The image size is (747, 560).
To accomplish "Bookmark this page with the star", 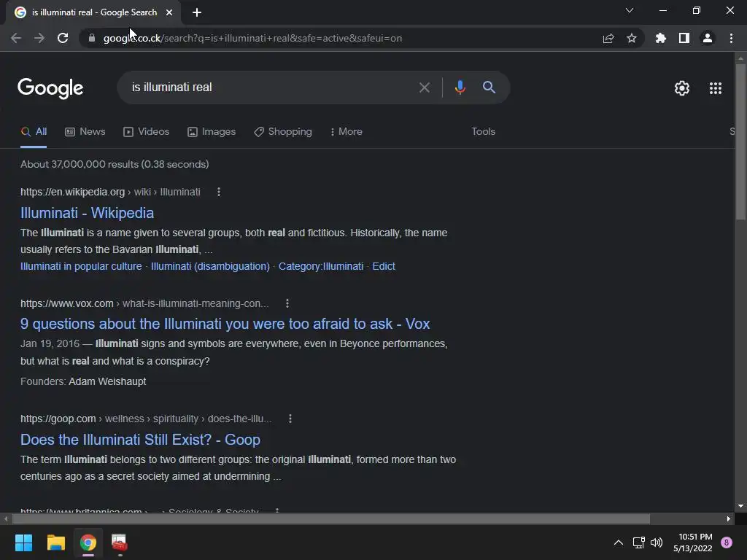I will [x=631, y=38].
